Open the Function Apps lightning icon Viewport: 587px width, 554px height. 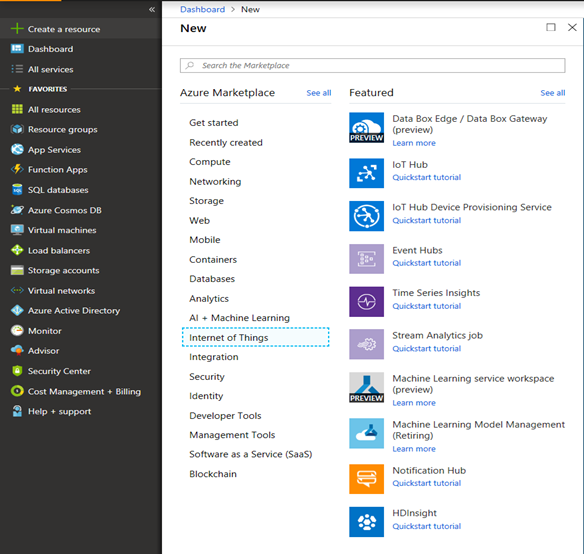click(17, 169)
